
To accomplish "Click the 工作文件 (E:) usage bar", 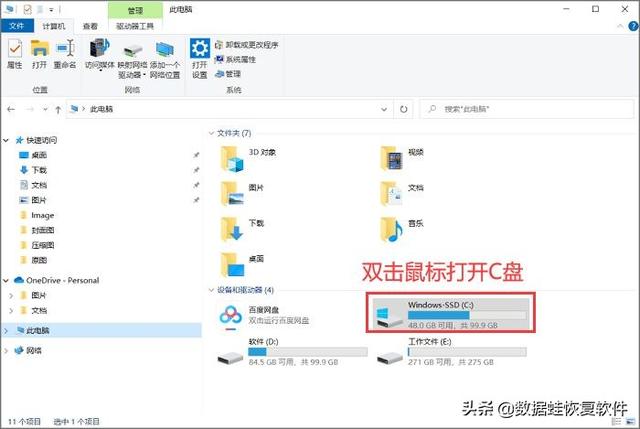I will coord(467,352).
